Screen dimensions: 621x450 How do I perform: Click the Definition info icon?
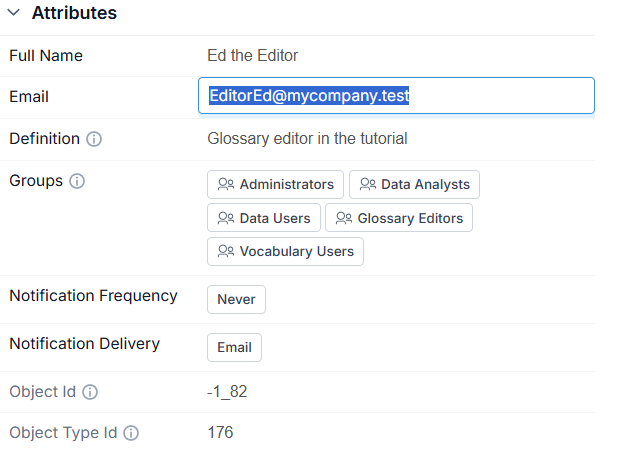click(94, 139)
